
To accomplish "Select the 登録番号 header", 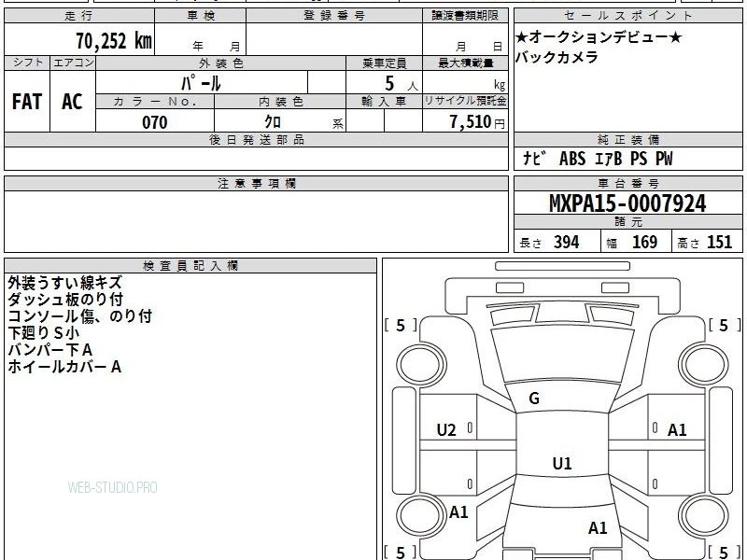I will tap(334, 16).
